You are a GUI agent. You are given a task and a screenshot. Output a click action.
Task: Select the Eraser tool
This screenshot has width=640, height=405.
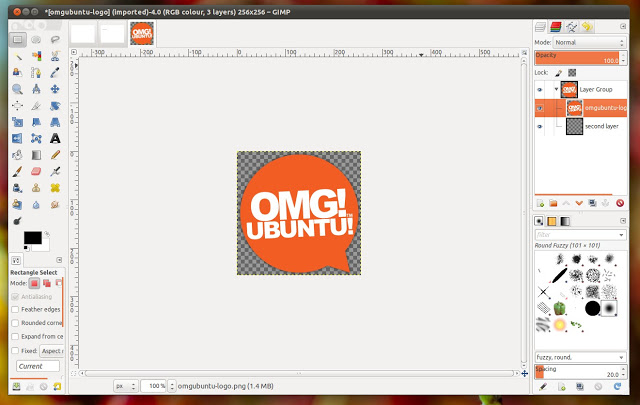click(36, 171)
